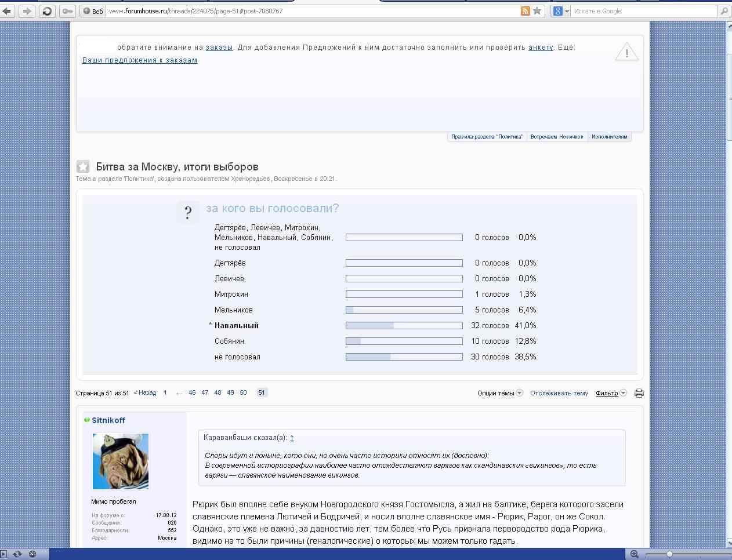Click the key (password wand) icon
Screen dimensions: 732x560
(67, 11)
